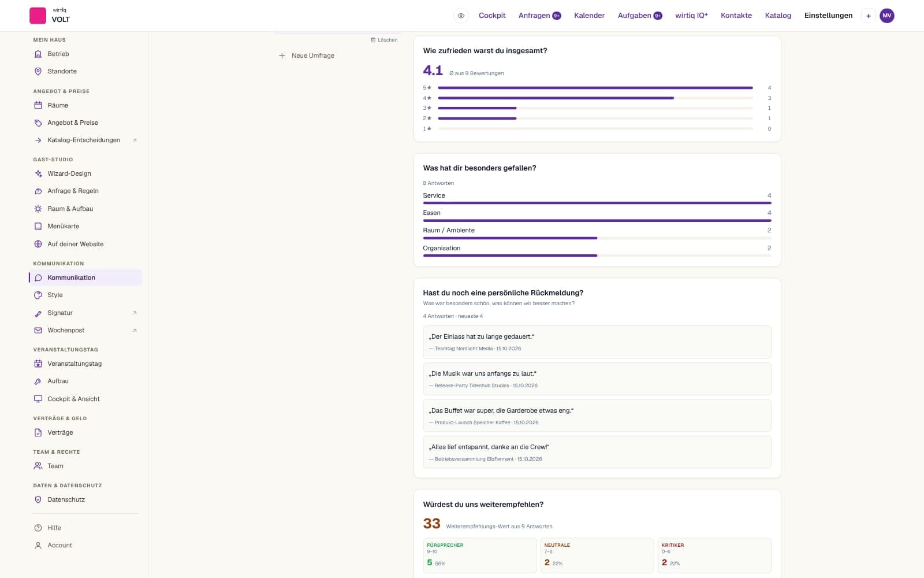Go to Anfragen in the top navigation
The image size is (924, 578).
click(539, 16)
